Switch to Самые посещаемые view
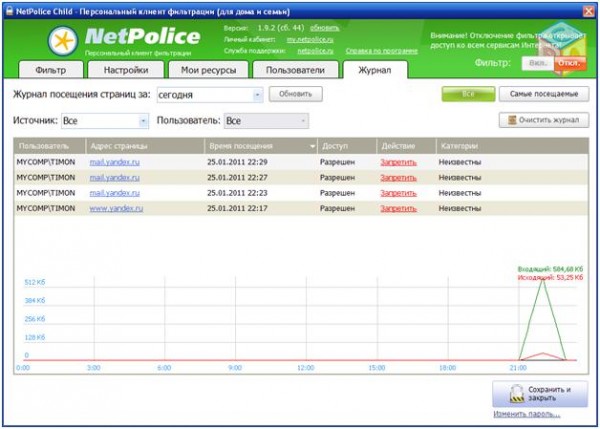The height and width of the screenshot is (429, 600). pos(544,94)
